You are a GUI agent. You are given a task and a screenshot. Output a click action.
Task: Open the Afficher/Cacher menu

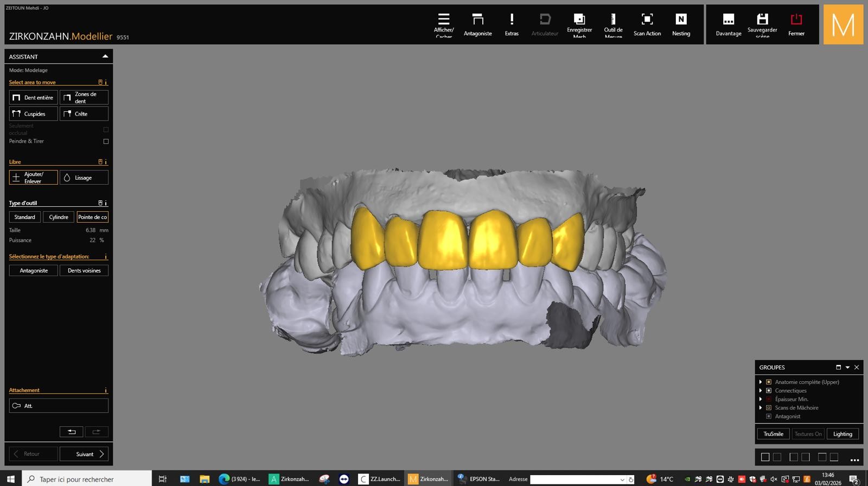[x=443, y=25]
